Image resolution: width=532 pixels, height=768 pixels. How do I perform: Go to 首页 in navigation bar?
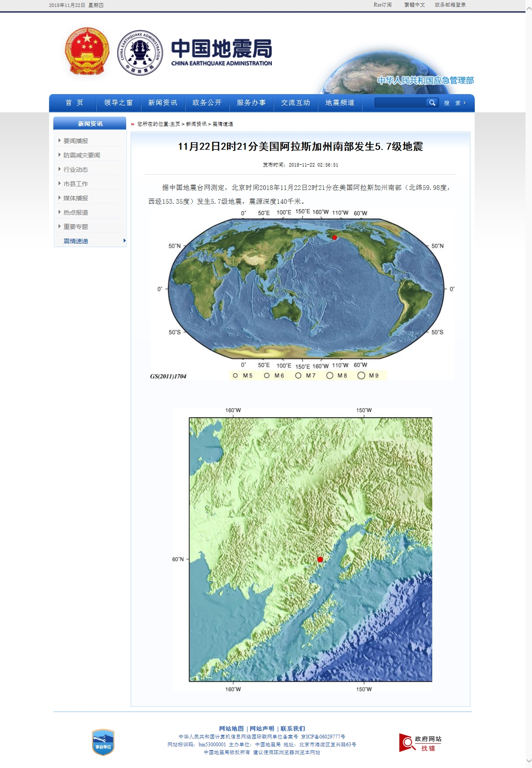click(x=74, y=103)
